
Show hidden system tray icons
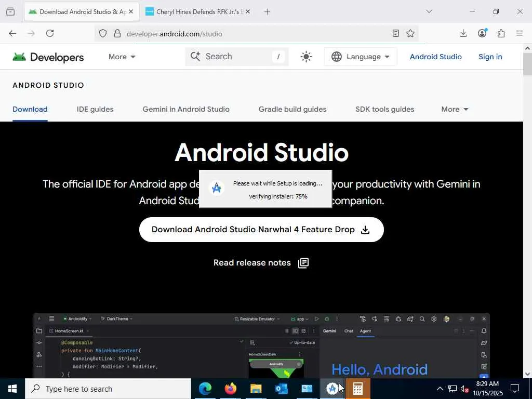440,389
